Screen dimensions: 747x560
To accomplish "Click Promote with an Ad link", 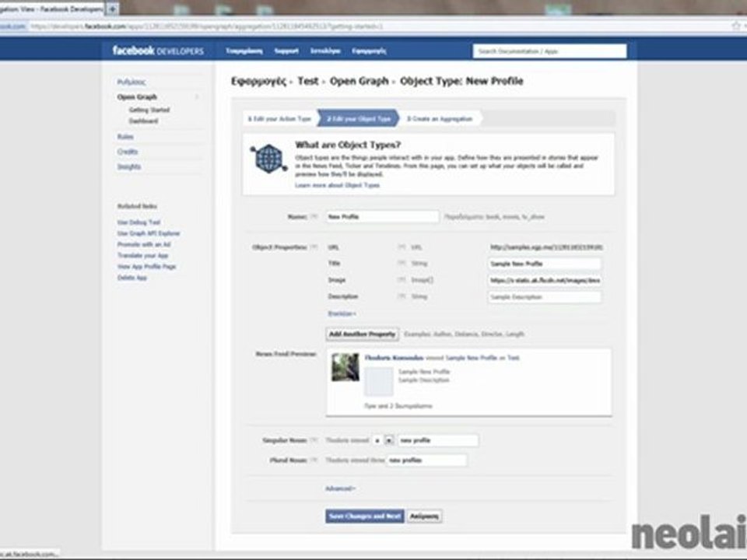I will point(144,244).
